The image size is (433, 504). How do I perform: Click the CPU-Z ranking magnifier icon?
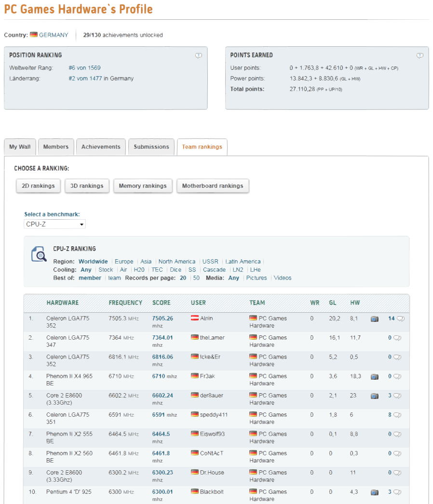pyautogui.click(x=39, y=254)
